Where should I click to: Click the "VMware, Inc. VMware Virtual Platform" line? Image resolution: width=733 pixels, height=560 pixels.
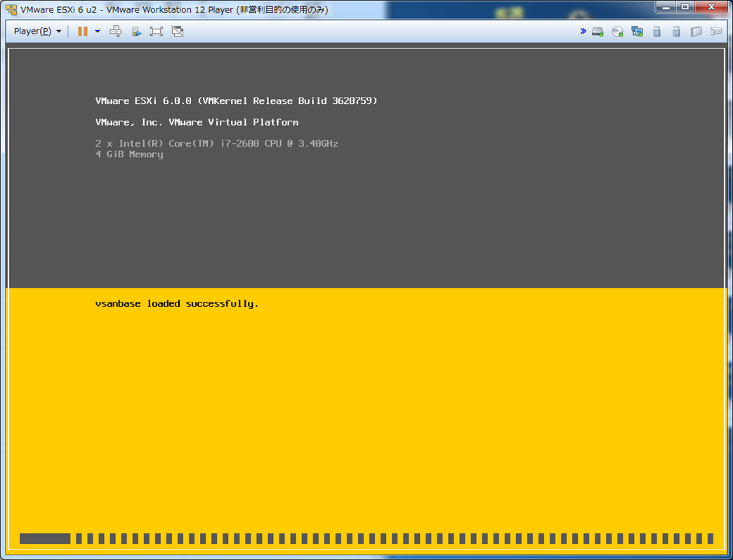pyautogui.click(x=197, y=122)
